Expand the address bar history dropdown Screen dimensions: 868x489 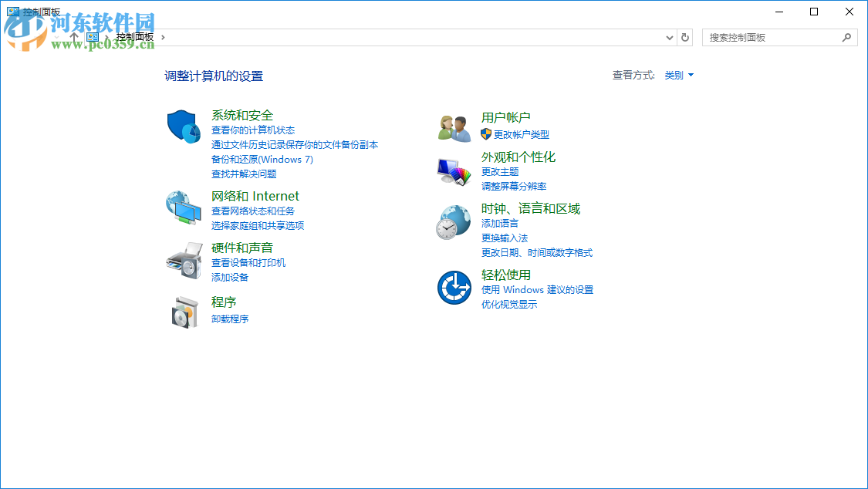(x=670, y=37)
